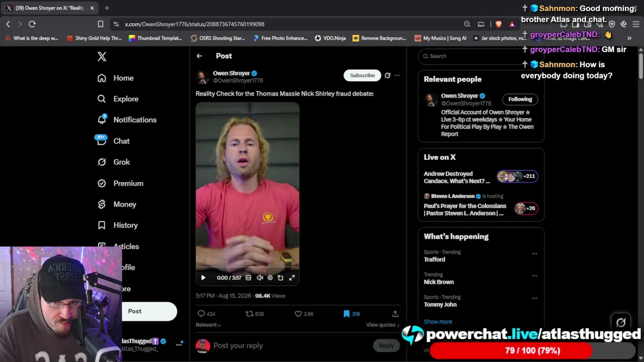This screenshot has height=362, width=644.
Task: Click the Grok icon next to Subscribe
Action: coord(387,75)
